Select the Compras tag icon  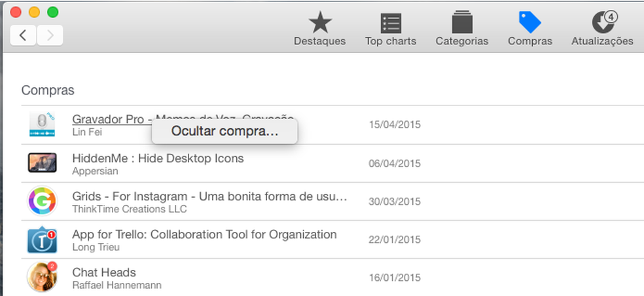click(529, 24)
